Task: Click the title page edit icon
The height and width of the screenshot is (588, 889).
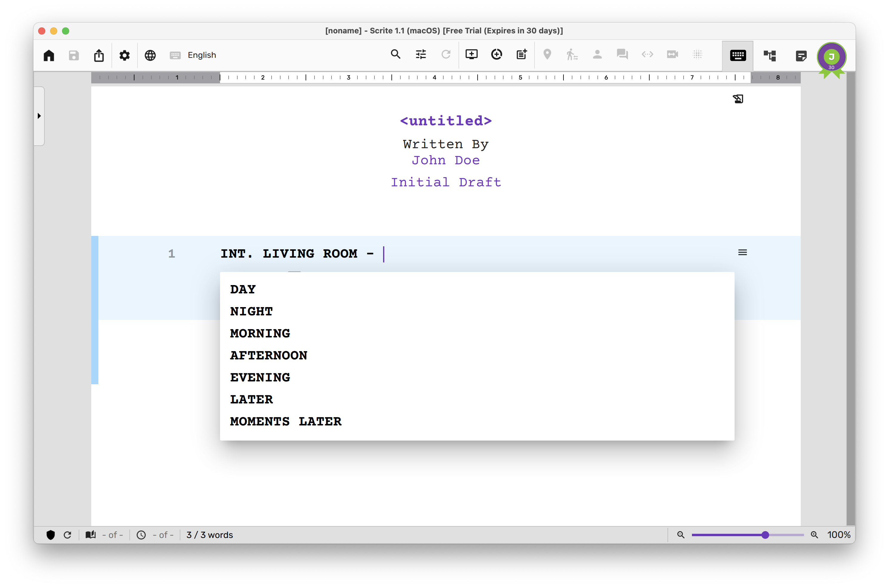Action: pos(738,99)
